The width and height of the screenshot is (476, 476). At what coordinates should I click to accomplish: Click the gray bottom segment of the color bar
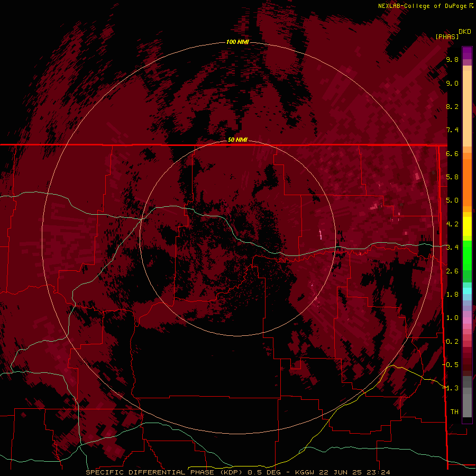tap(467, 404)
